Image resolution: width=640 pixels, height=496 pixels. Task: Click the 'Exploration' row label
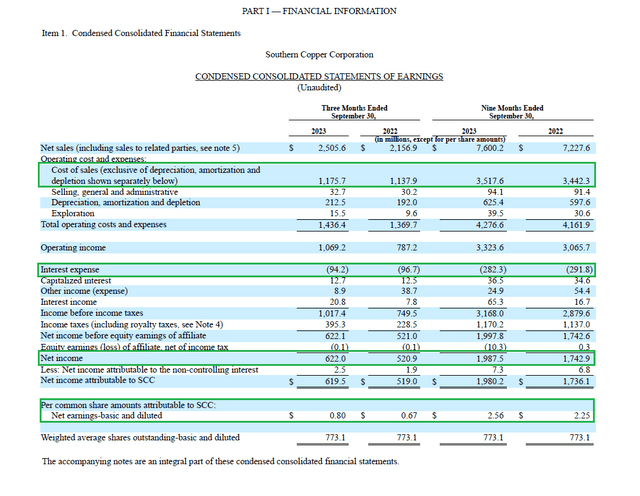pos(73,214)
